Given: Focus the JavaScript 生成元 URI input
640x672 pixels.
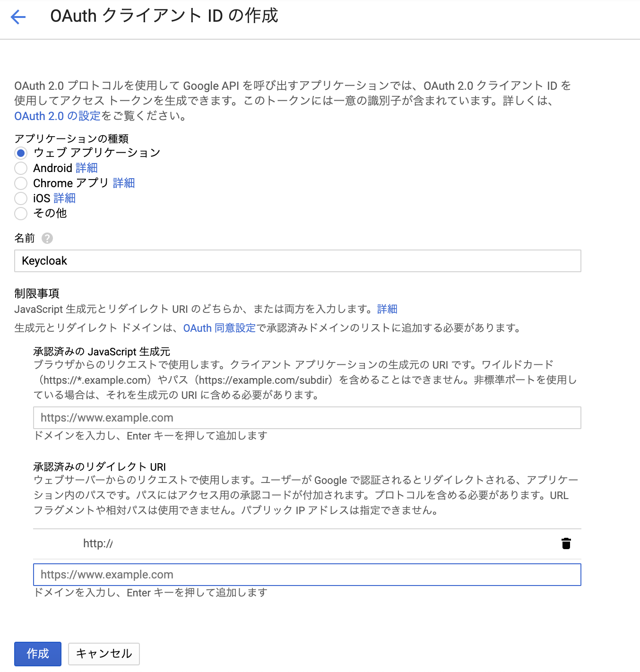Looking at the screenshot, I should [x=307, y=418].
